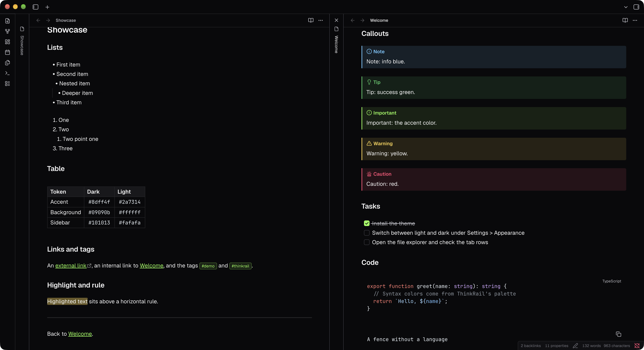Click the bottom list-layout ribbon icon
Viewport: 644px width, 350px height.
(x=7, y=84)
